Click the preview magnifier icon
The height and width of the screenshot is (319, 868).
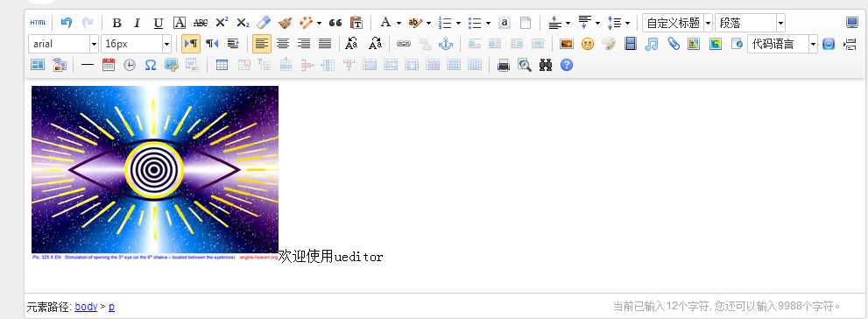click(525, 65)
